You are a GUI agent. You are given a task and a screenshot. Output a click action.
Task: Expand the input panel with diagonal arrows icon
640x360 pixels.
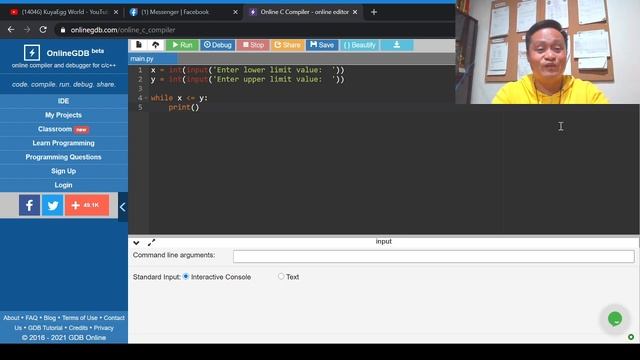coord(151,242)
